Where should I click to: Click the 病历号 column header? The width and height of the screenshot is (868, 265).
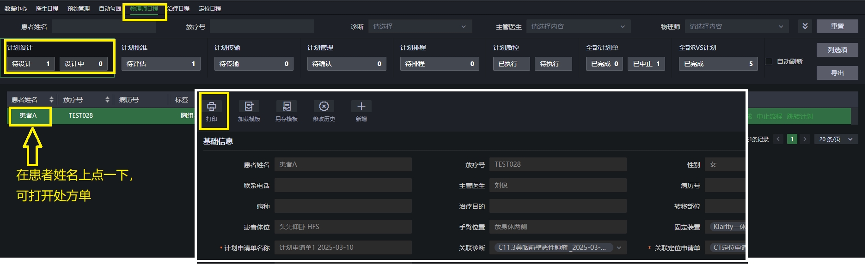pos(128,100)
